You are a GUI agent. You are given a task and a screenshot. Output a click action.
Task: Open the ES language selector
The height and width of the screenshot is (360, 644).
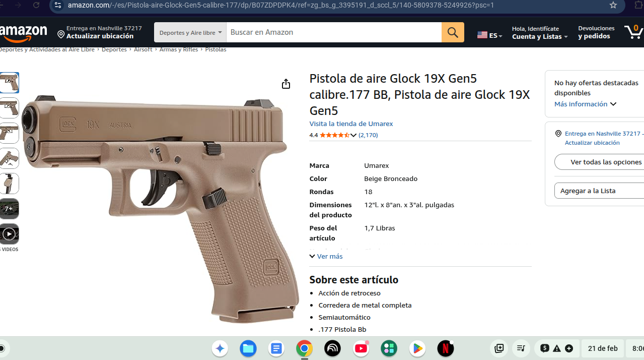click(x=489, y=35)
